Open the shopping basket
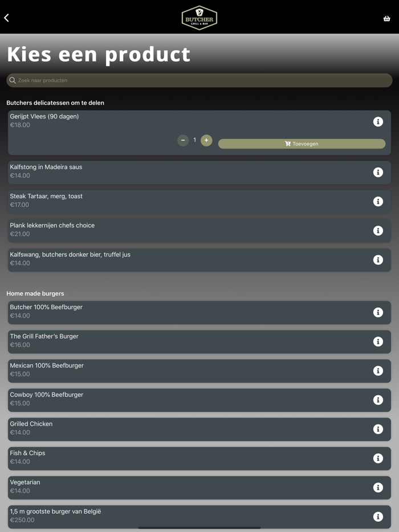This screenshot has width=399, height=532. tap(386, 18)
